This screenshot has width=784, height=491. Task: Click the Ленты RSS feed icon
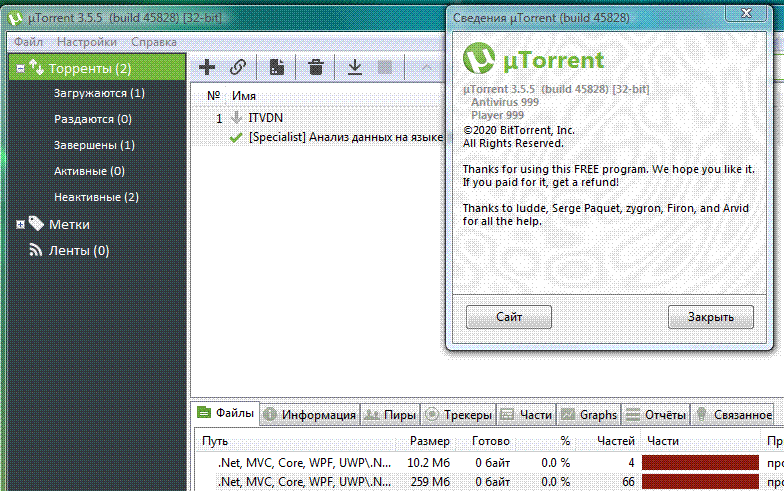[36, 250]
